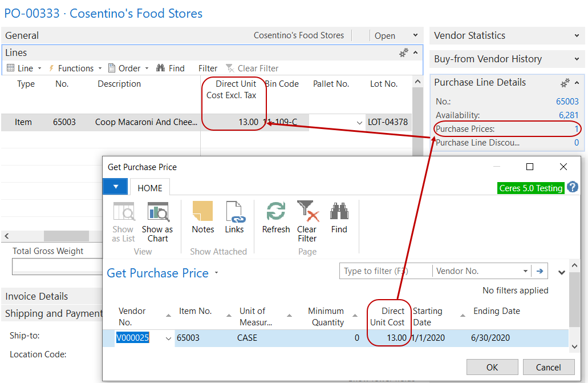
Task: Expand the Vendor Statistics factbox
Action: click(x=577, y=35)
